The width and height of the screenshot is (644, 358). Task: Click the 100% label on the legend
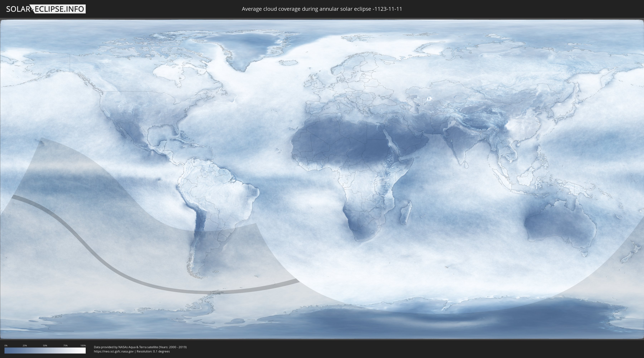(83, 345)
